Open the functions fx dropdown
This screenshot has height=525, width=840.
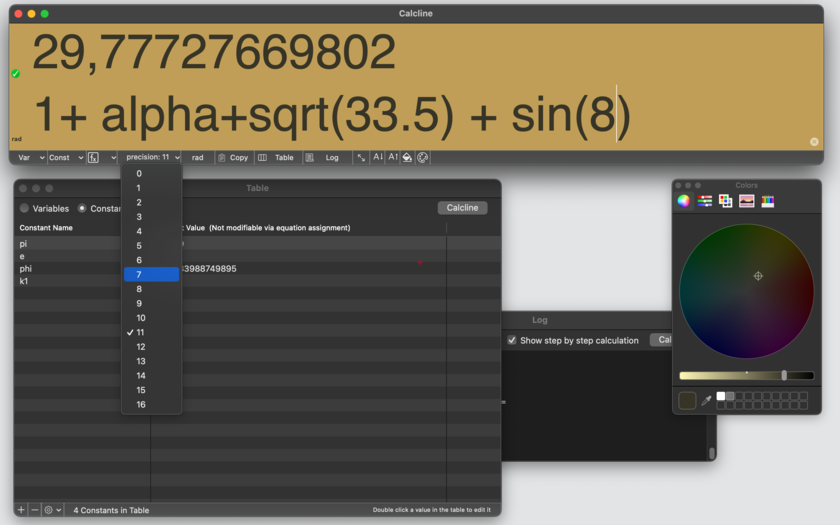pos(102,158)
